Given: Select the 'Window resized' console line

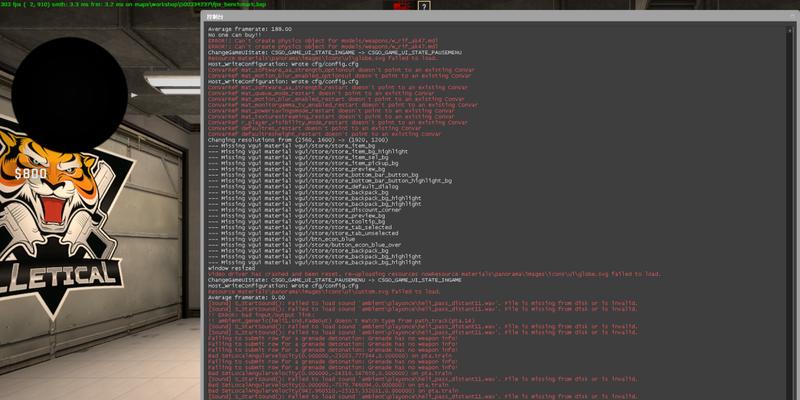Looking at the screenshot, I should click(x=232, y=268).
